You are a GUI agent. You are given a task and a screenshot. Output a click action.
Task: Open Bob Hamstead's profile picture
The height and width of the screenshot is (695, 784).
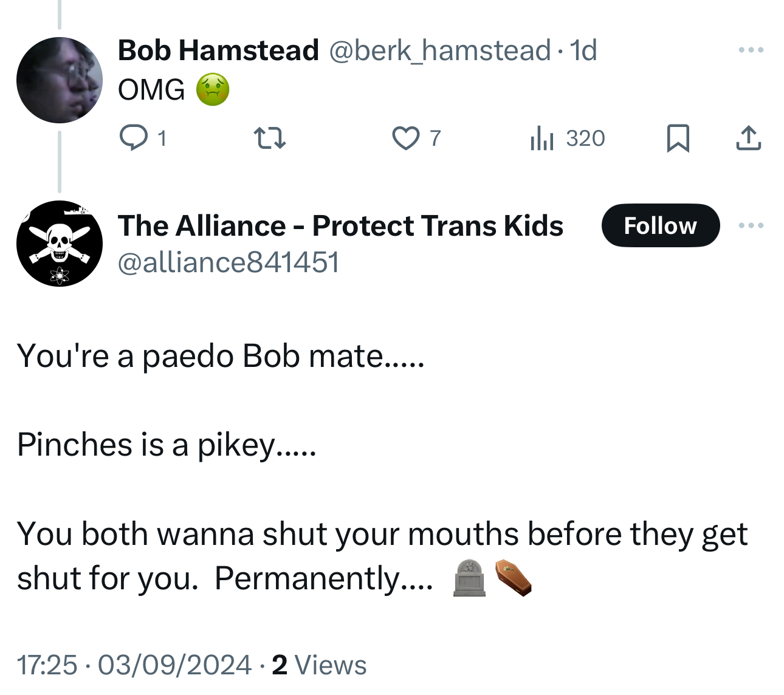(x=60, y=80)
